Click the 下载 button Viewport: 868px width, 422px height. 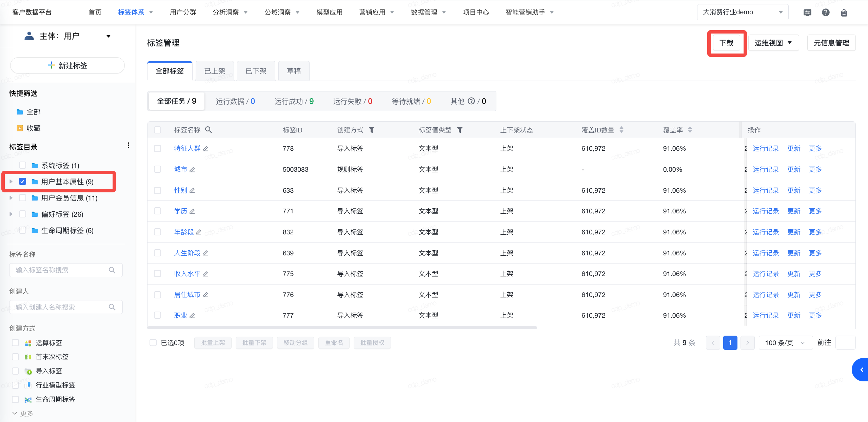(726, 43)
